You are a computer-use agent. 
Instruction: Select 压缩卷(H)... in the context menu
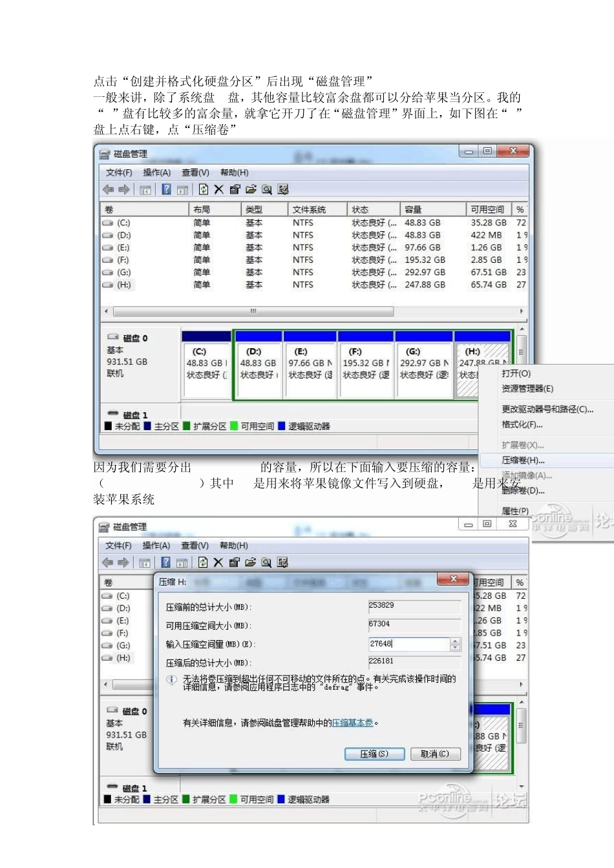(x=523, y=460)
